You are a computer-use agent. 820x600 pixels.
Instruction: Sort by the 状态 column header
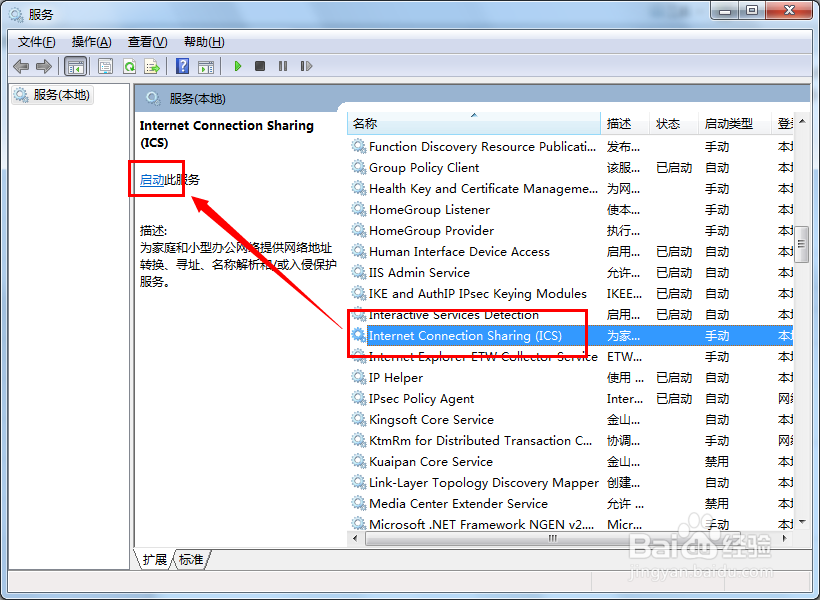[674, 123]
